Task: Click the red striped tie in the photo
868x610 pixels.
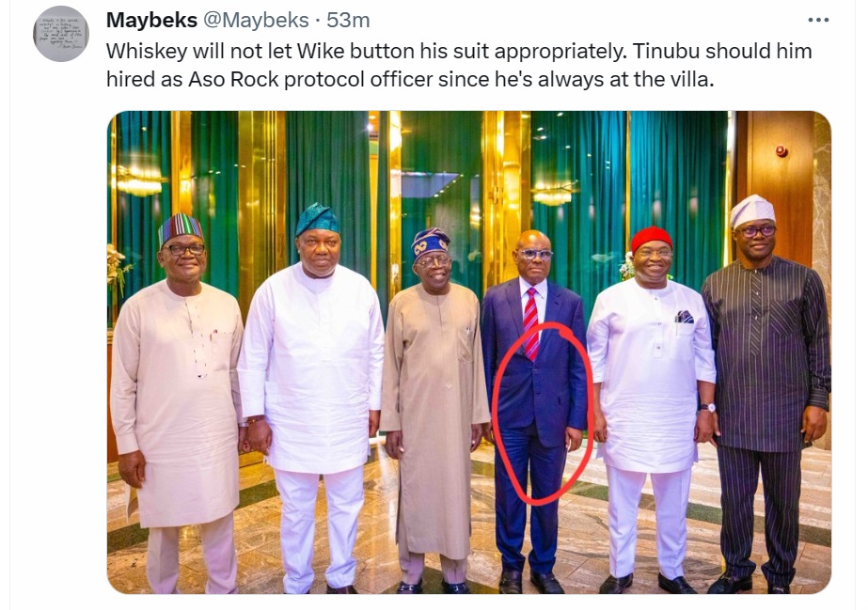Action: click(x=530, y=322)
